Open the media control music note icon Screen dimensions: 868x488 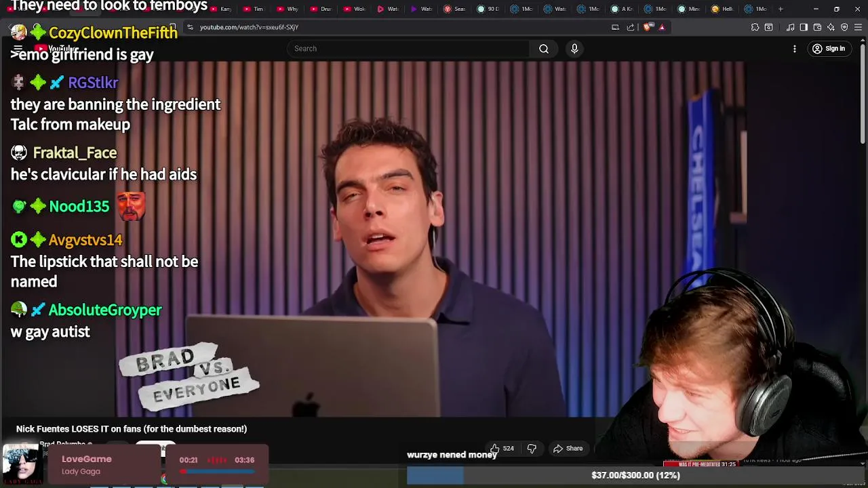790,27
